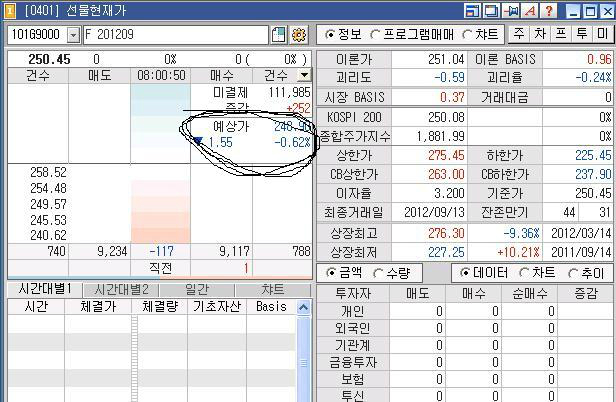
Task: Open the gear settings icon
Action: pos(298,34)
